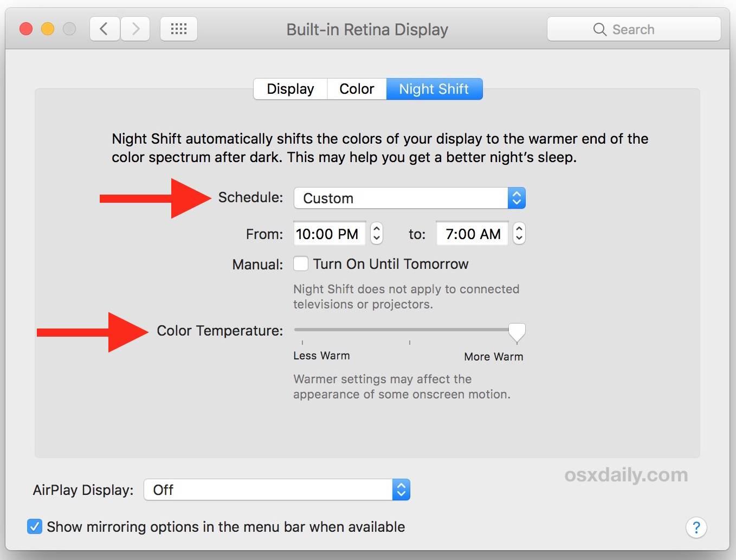Click the lower stepper arrow beside 7:00 AM

point(519,239)
